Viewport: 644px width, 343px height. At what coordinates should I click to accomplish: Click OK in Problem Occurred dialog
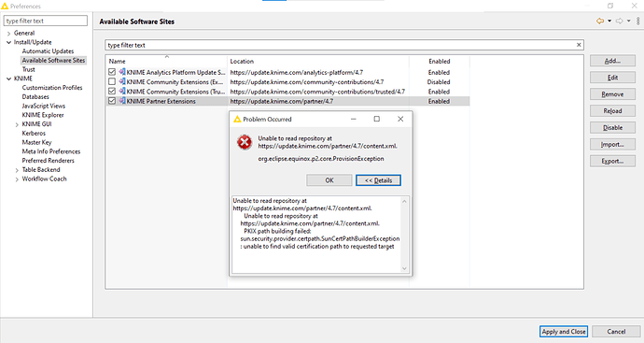coord(329,180)
